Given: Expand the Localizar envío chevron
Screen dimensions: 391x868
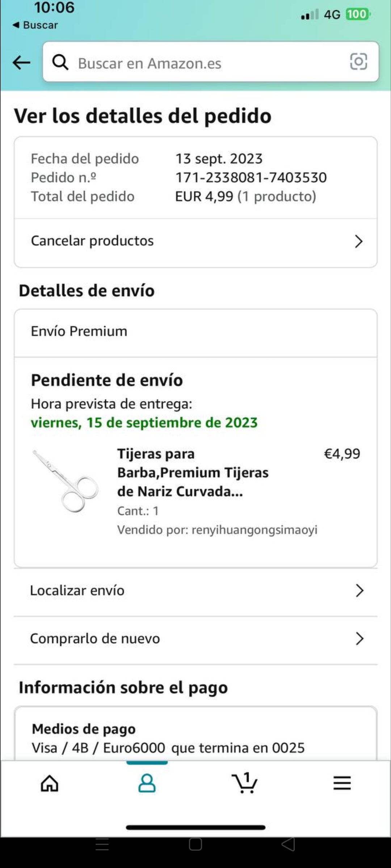Looking at the screenshot, I should pyautogui.click(x=359, y=591).
